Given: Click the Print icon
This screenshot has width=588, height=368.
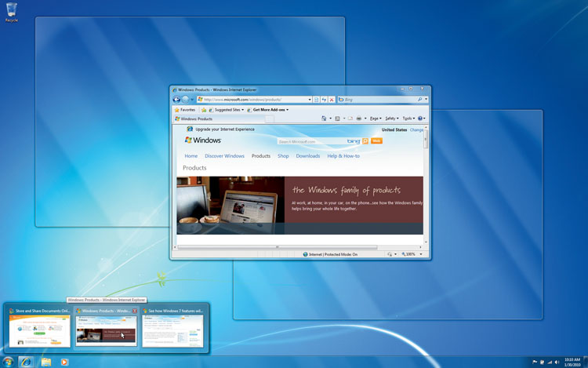Looking at the screenshot, I should [359, 118].
